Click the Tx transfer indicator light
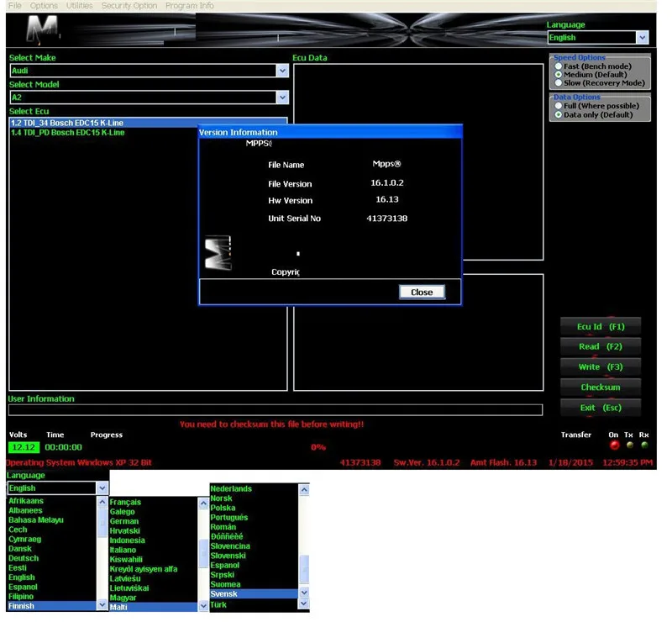 click(629, 445)
